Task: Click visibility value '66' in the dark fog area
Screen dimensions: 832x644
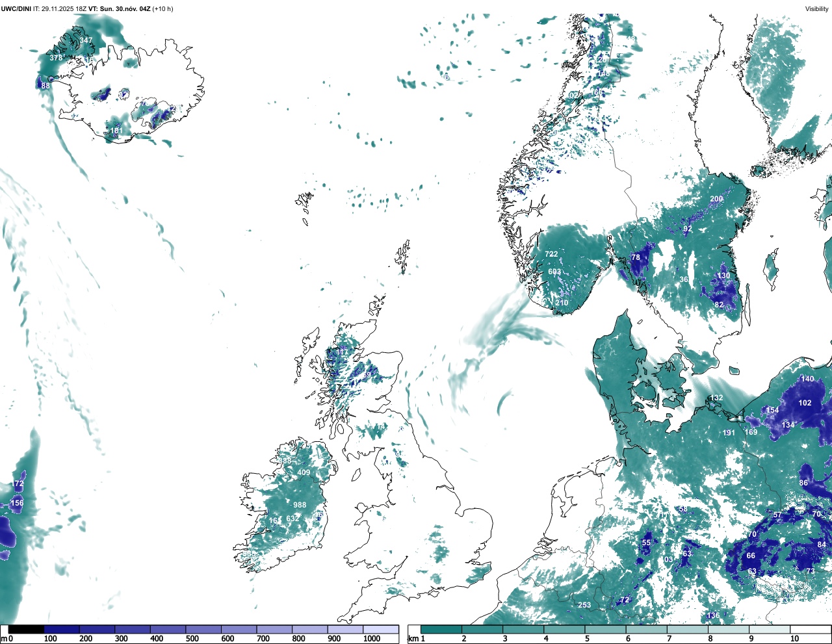Action: pyautogui.click(x=751, y=556)
